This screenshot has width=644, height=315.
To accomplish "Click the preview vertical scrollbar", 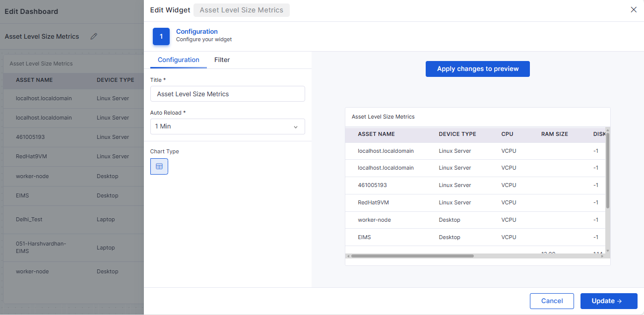I will 607,169.
